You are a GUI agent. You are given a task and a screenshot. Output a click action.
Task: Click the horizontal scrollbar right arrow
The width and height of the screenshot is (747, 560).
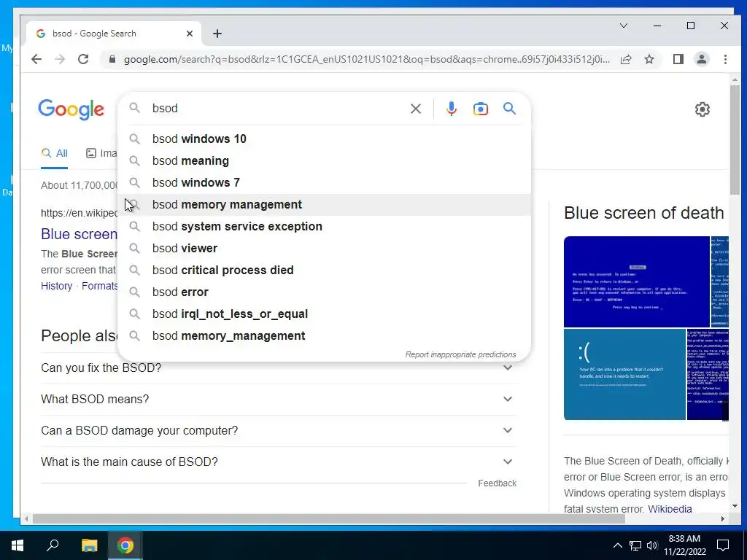pos(723,518)
